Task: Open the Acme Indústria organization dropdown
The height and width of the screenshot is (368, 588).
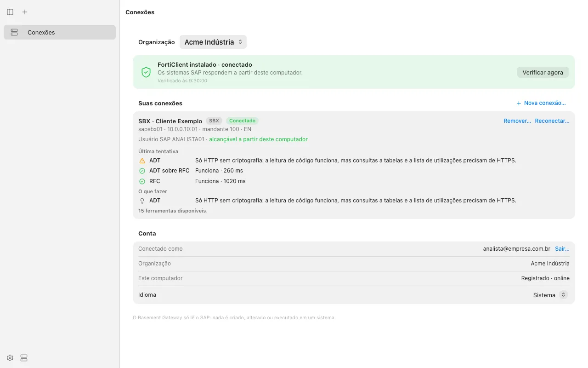Action: click(x=213, y=42)
